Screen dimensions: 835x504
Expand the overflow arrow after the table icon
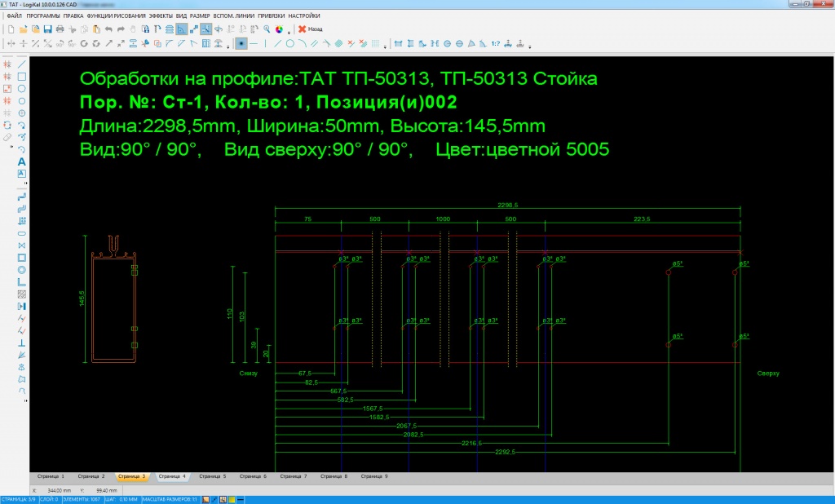(x=228, y=46)
